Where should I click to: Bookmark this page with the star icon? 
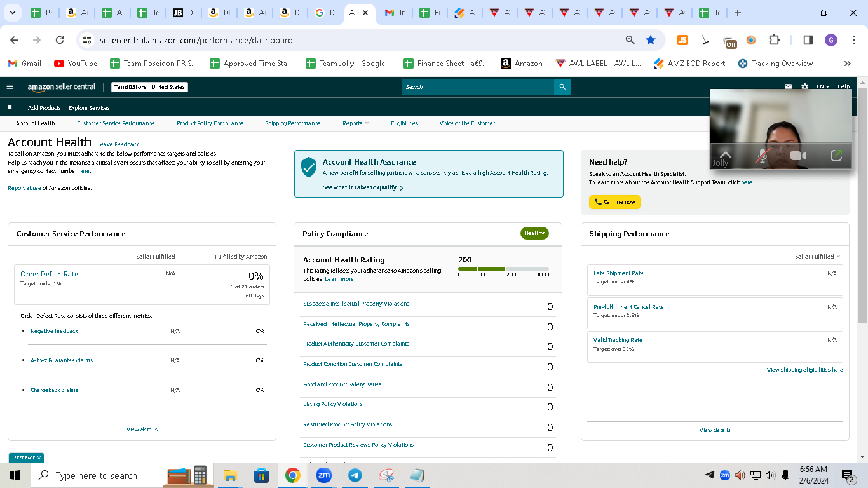[x=651, y=40]
